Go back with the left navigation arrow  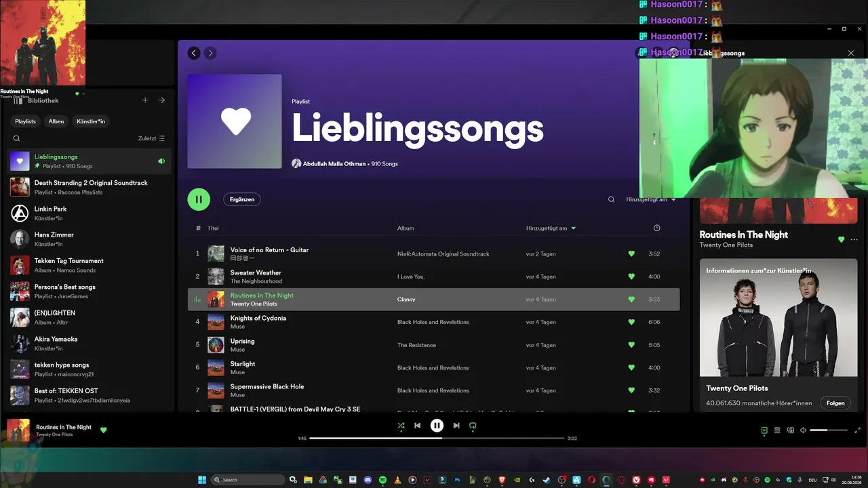click(194, 53)
